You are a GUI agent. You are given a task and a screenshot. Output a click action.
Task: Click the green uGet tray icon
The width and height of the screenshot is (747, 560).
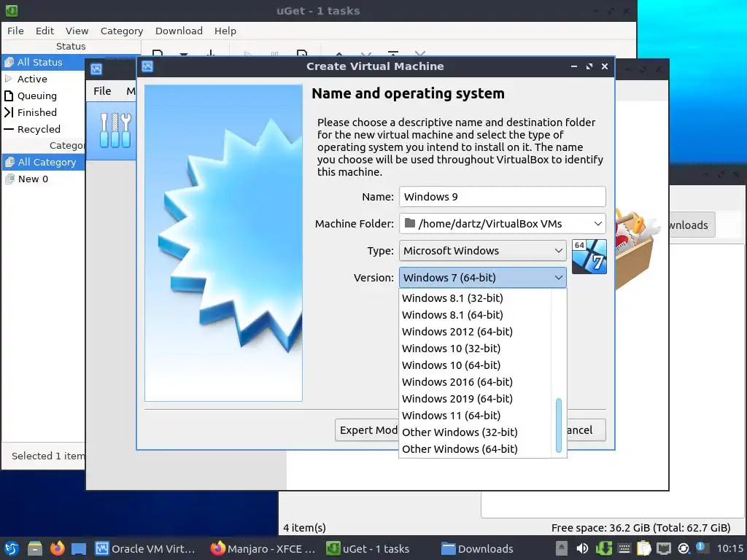pyautogui.click(x=603, y=548)
